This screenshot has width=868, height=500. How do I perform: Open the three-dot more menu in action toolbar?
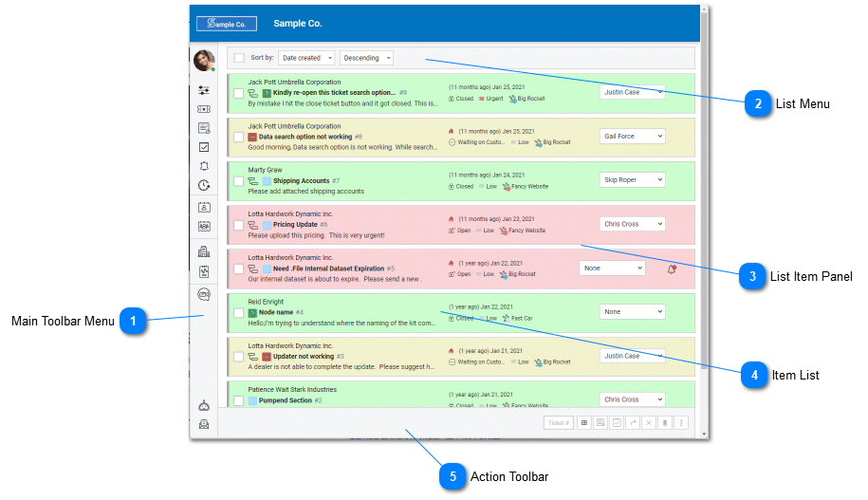tap(681, 423)
